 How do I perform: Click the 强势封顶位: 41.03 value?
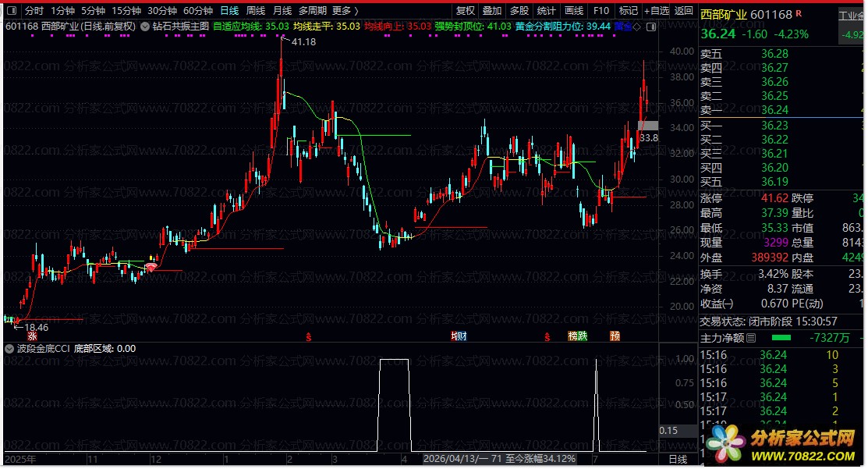pyautogui.click(x=473, y=26)
